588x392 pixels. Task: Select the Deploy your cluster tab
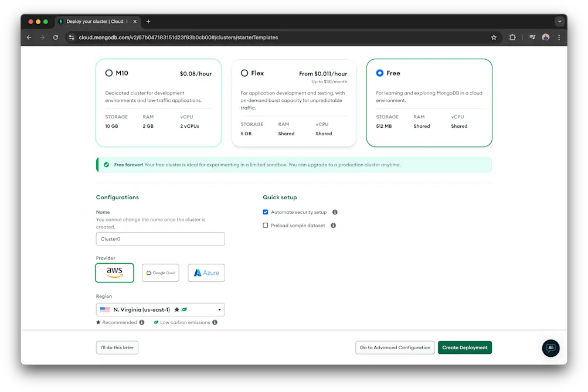click(97, 22)
